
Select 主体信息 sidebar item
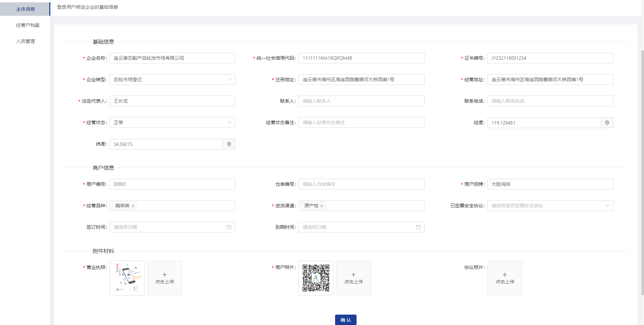coord(25,9)
